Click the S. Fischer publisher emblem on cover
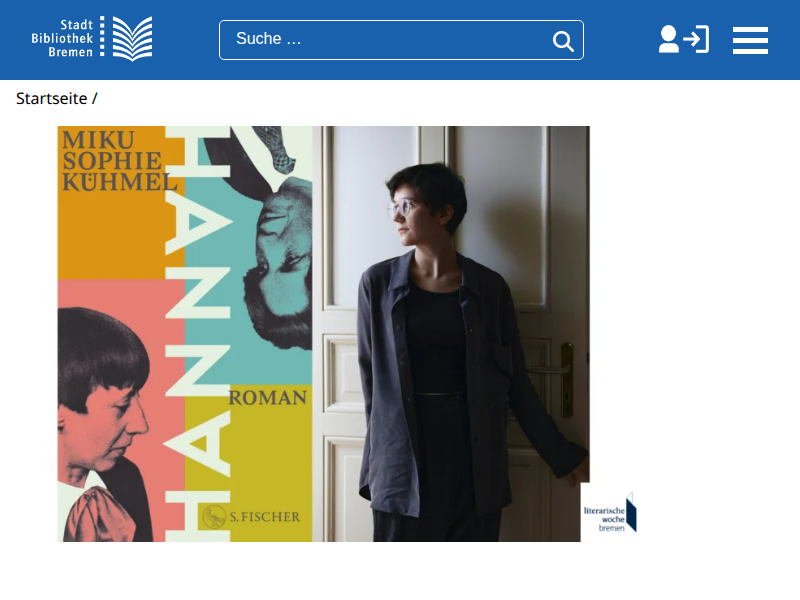Screen dimensions: 800x600 coord(213,517)
